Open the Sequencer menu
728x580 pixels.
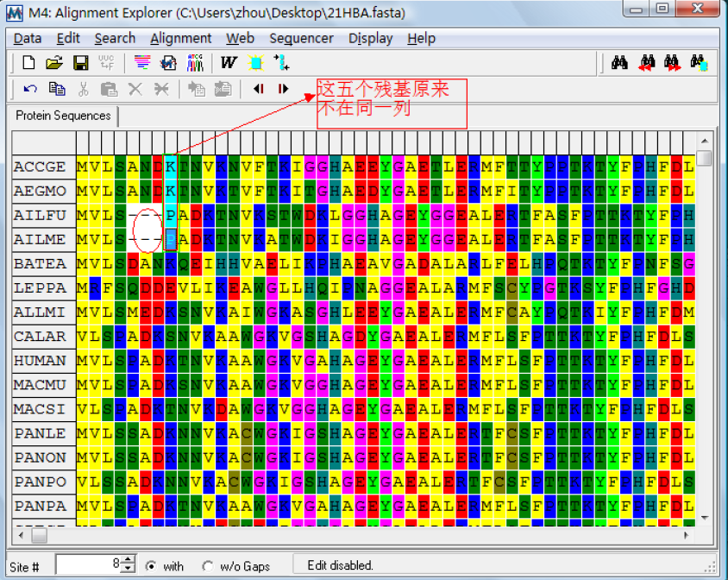click(x=301, y=38)
